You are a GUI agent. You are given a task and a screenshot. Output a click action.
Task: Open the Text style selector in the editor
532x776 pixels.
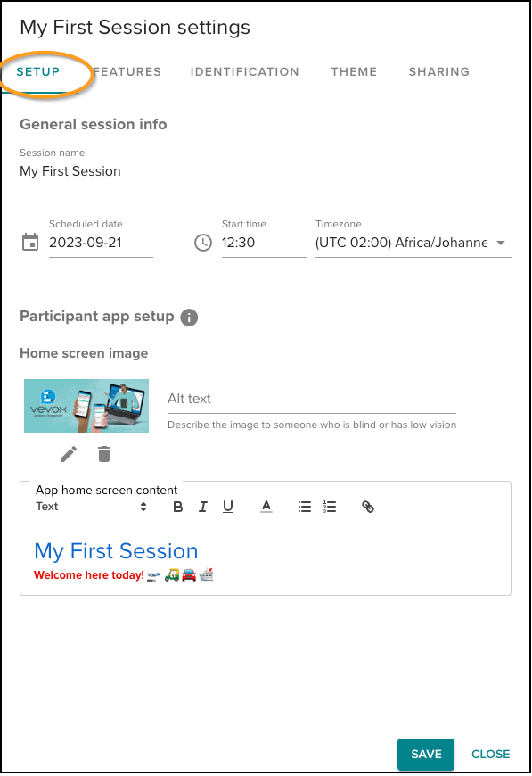click(x=89, y=506)
